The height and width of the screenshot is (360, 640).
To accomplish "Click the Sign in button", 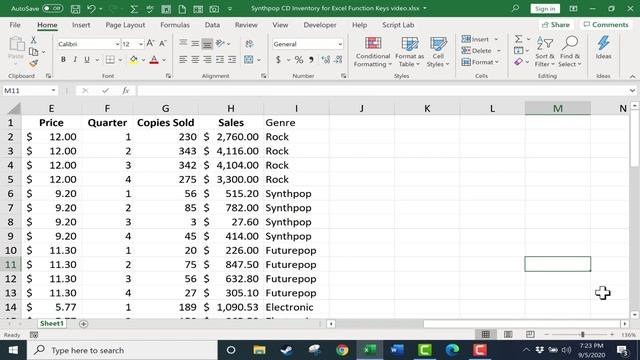I will 545,9.
